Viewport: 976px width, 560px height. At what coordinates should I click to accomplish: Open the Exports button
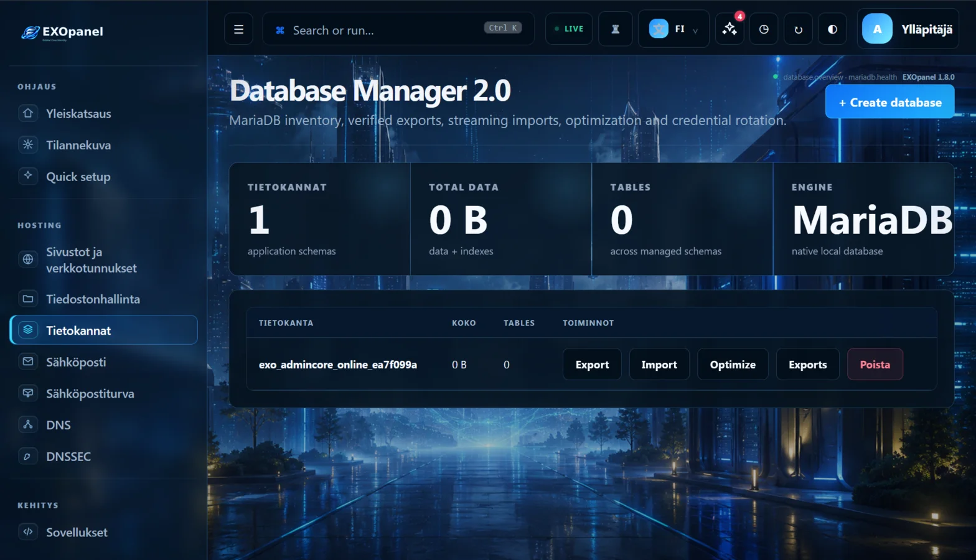coord(807,365)
